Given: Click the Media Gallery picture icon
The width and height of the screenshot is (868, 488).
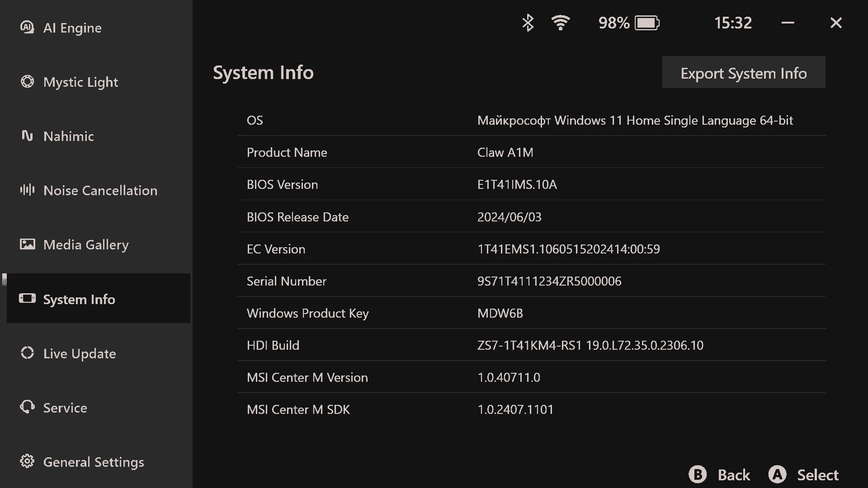Looking at the screenshot, I should 27,244.
